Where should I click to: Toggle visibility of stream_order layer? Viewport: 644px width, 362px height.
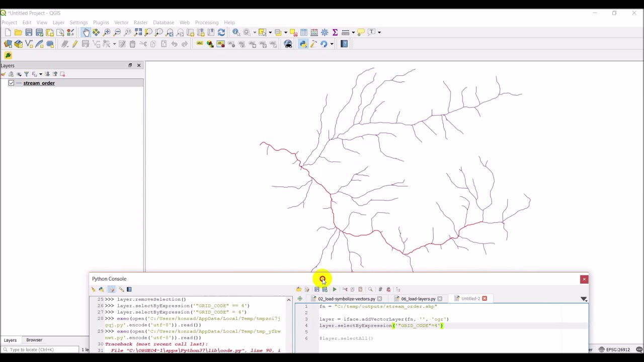tap(11, 83)
